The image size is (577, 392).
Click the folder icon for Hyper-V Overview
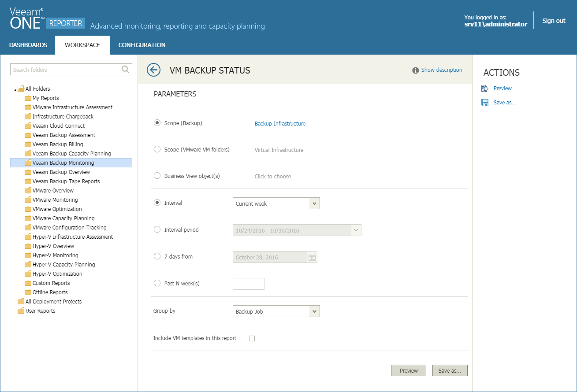pyautogui.click(x=28, y=246)
